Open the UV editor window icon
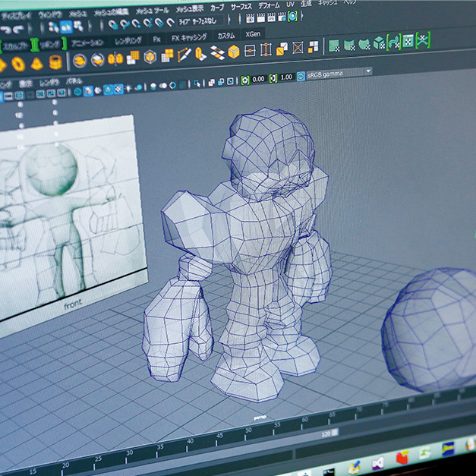Viewport: 476px width, 476px height. point(408,41)
